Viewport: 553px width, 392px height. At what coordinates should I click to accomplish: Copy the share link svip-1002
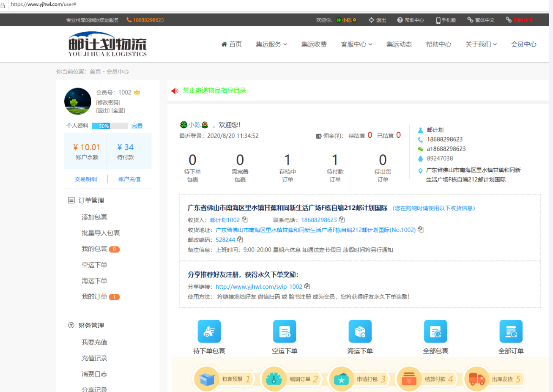pyautogui.click(x=307, y=286)
